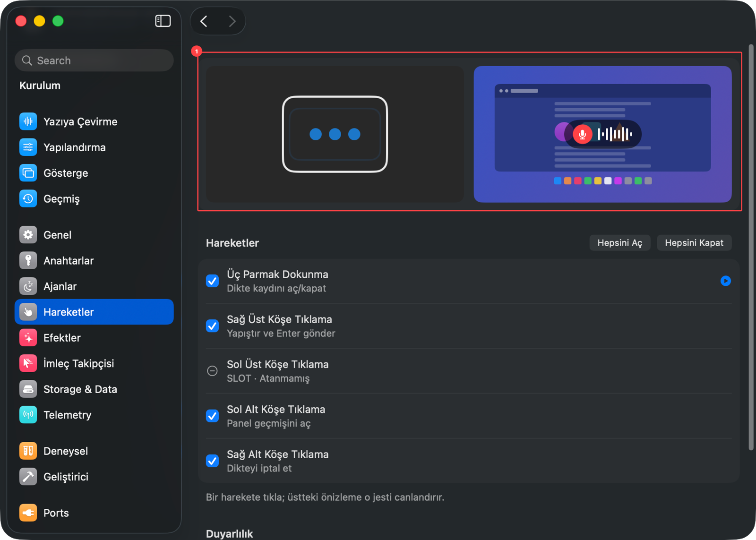
Task: Click the Geliştirici hammer icon
Action: click(x=28, y=477)
